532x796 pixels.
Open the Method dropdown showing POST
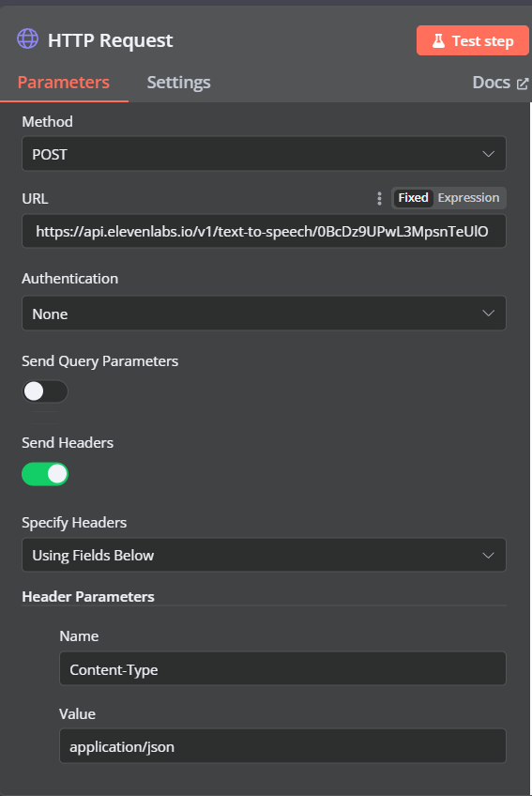coord(264,154)
